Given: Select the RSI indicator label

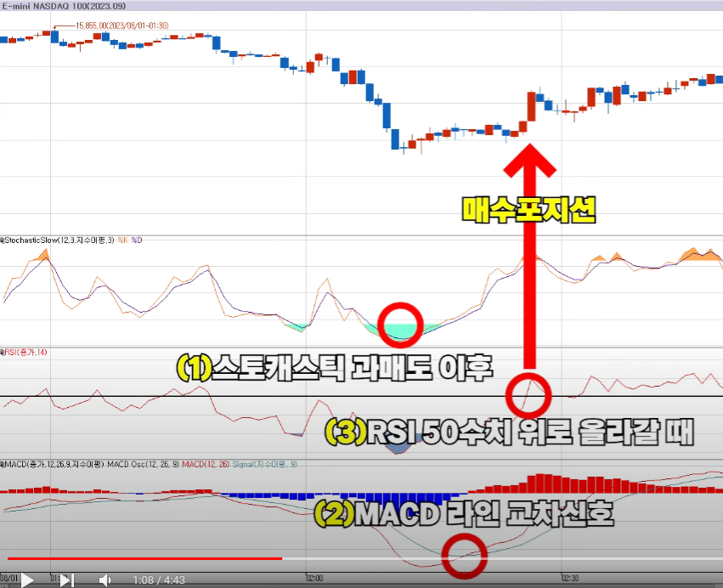Looking at the screenshot, I should [24, 352].
